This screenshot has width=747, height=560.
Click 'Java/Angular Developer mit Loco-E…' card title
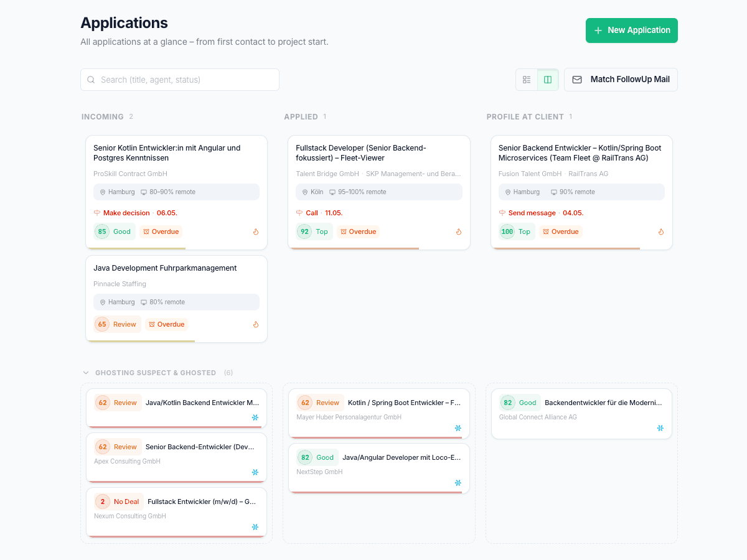(x=402, y=457)
